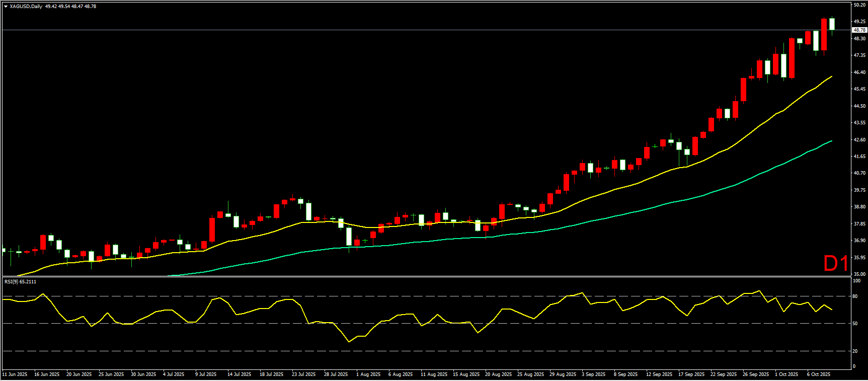868x381 pixels.
Task: Click the right end of green moving average
Action: click(831, 141)
